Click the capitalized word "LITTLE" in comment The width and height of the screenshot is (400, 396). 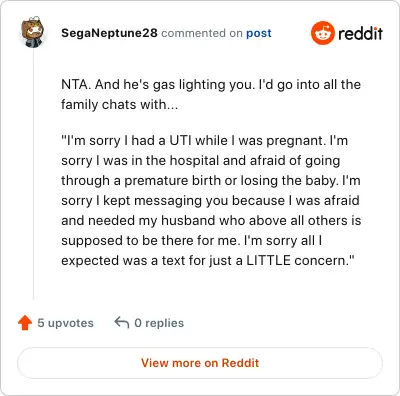(x=268, y=261)
